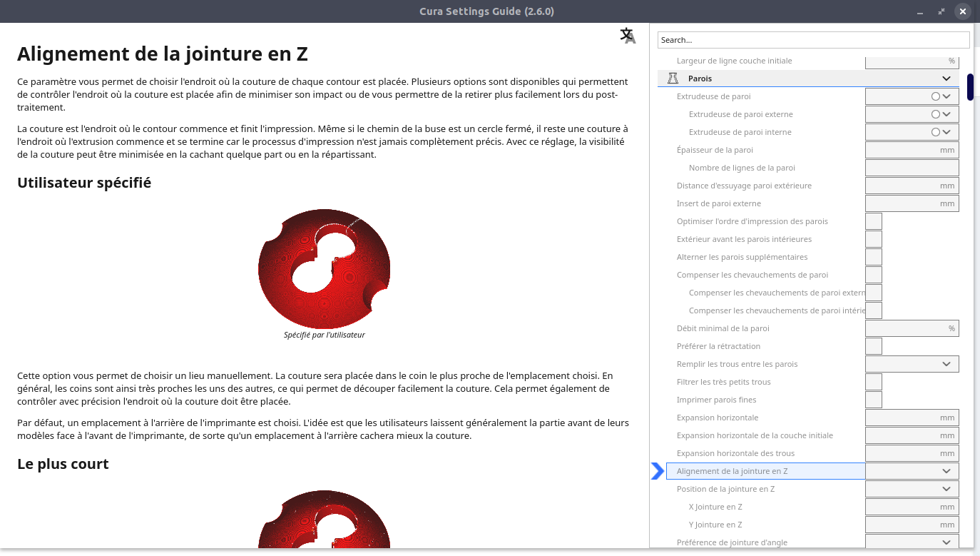Open the Extrudeuse de paroi externe dropdown
The height and width of the screenshot is (556, 980).
coord(912,114)
